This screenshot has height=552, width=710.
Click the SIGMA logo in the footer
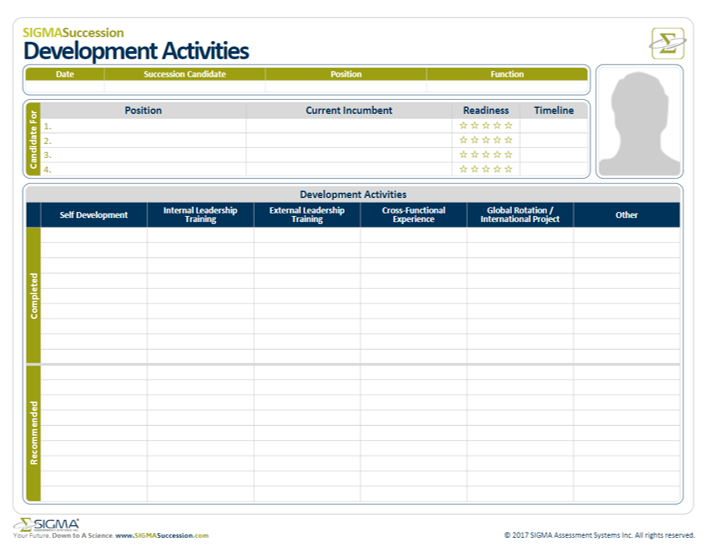[46, 524]
